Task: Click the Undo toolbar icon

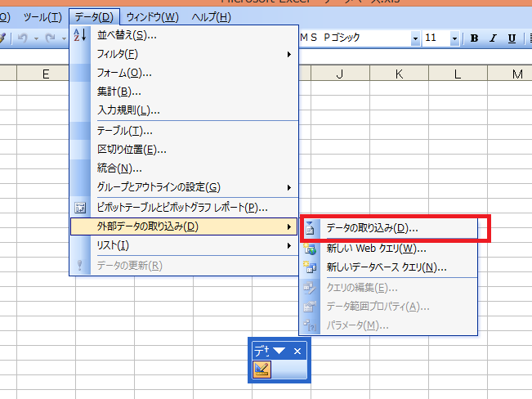Action: click(22, 38)
